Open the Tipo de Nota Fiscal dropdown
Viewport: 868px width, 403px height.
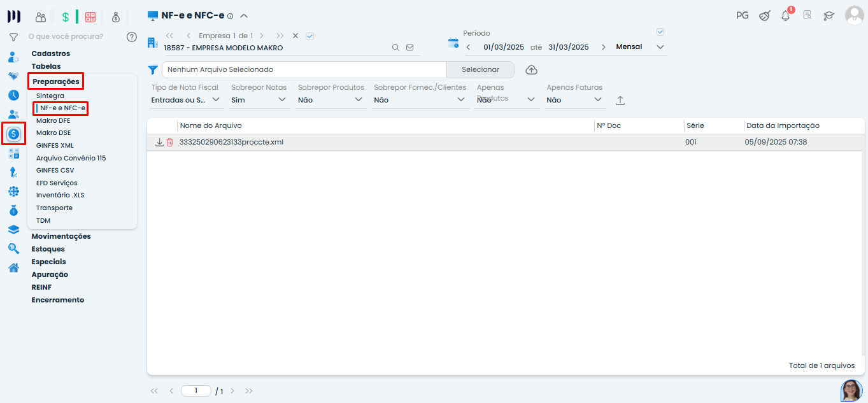click(x=186, y=100)
